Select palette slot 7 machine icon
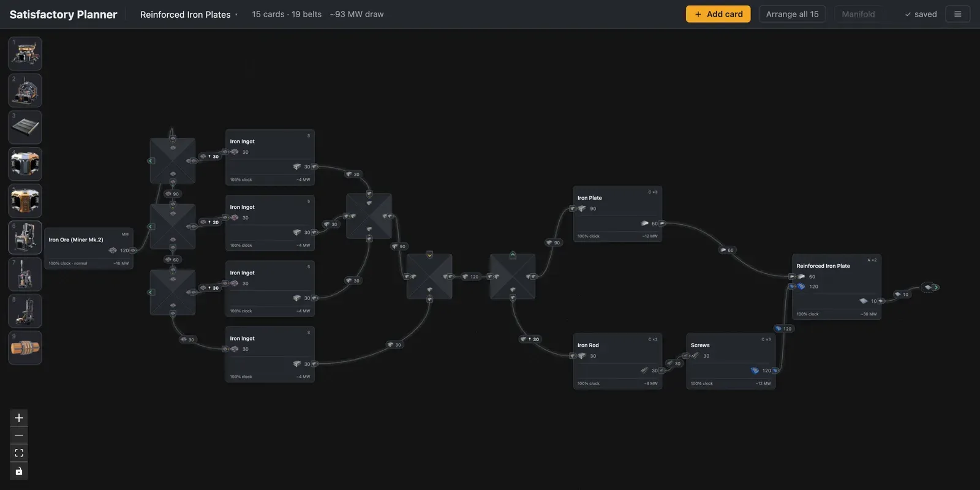The height and width of the screenshot is (490, 980). click(25, 274)
